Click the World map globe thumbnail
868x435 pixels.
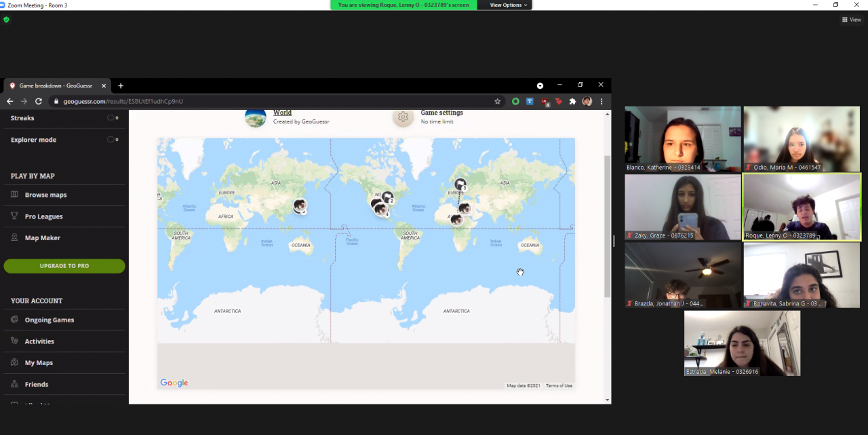click(x=255, y=117)
